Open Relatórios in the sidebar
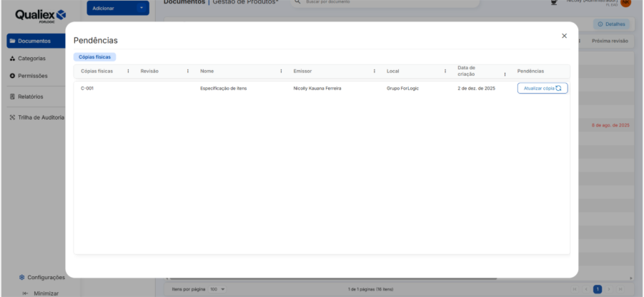The width and height of the screenshot is (644, 297). [x=30, y=97]
